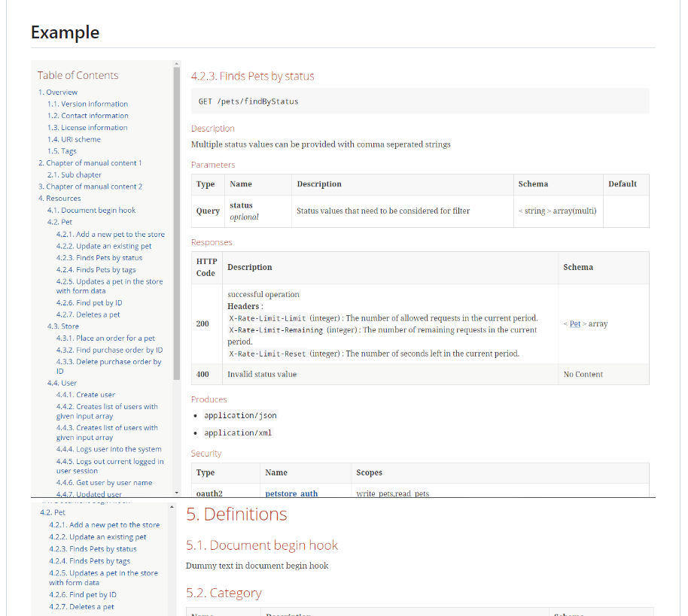Open 4.4.1. Create user link
This screenshot has width=688, height=616.
pyautogui.click(x=85, y=395)
